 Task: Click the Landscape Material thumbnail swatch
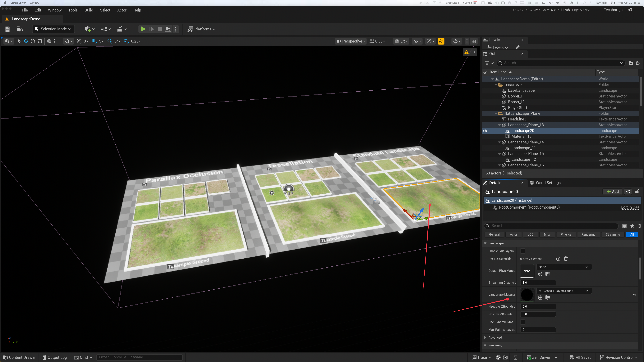coord(527,295)
